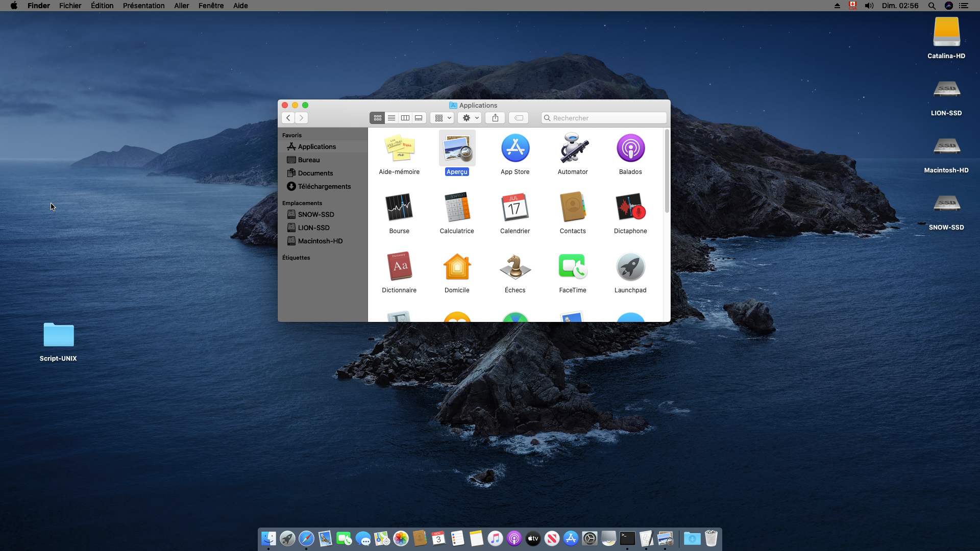The width and height of the screenshot is (980, 551).
Task: Open Reminders from the Dock
Action: (457, 538)
